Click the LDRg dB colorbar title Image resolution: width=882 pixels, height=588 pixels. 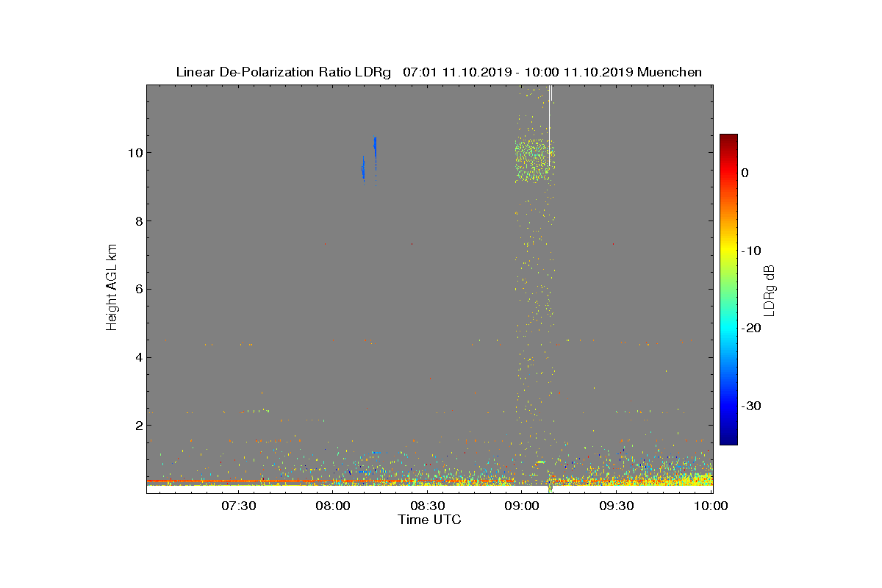point(770,290)
